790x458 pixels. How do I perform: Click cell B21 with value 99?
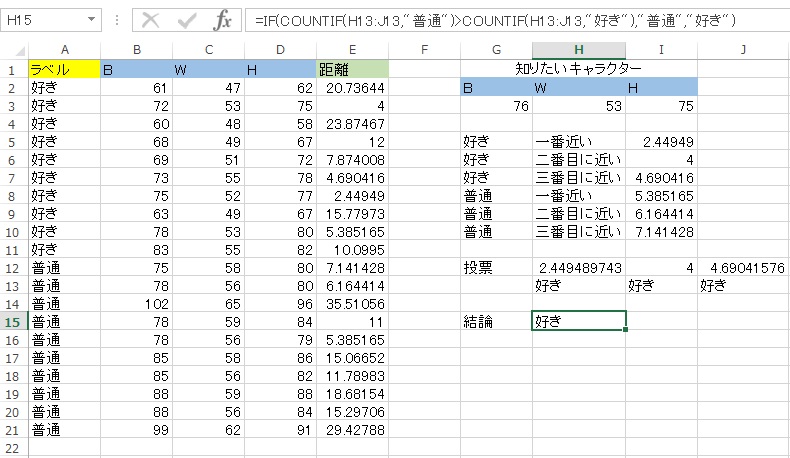tap(137, 430)
